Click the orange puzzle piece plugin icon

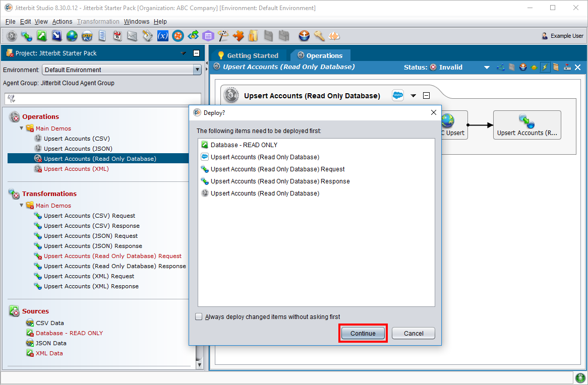tap(238, 36)
